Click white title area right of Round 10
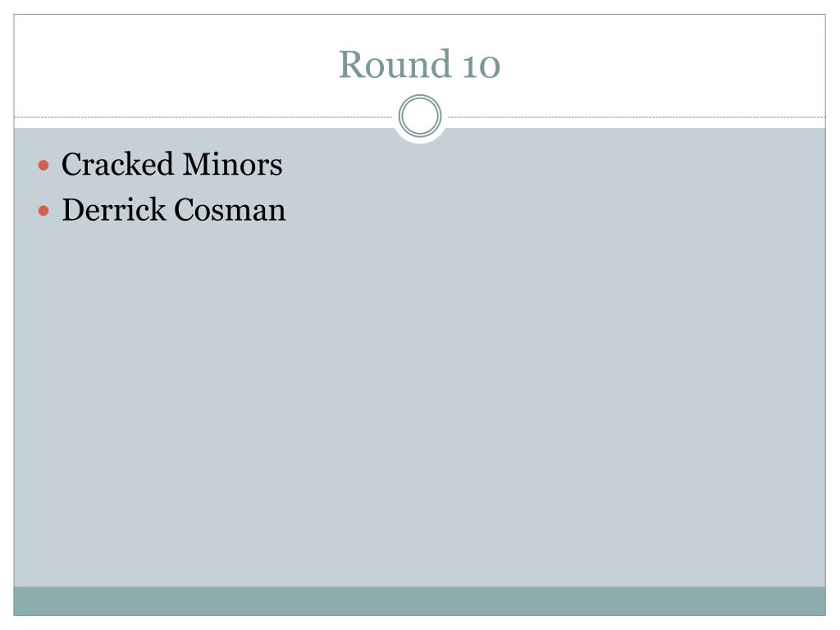The width and height of the screenshot is (840, 630). coord(664,64)
